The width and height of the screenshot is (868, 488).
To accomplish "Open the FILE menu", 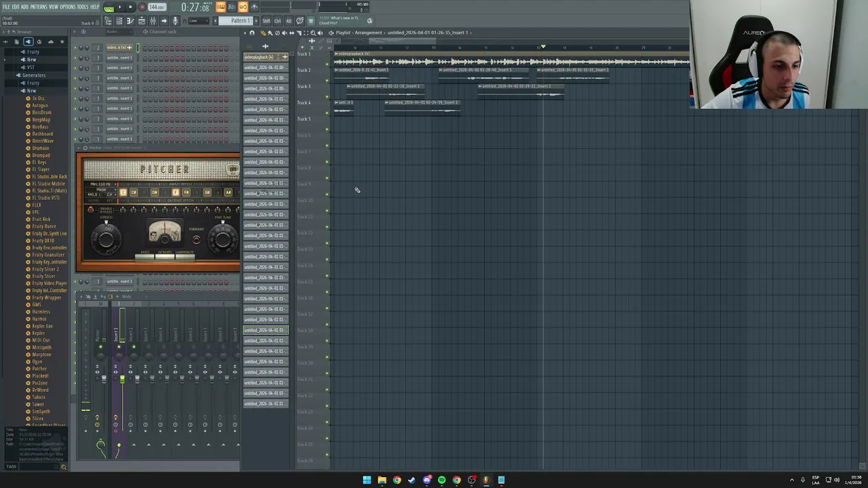I will click(6, 7).
